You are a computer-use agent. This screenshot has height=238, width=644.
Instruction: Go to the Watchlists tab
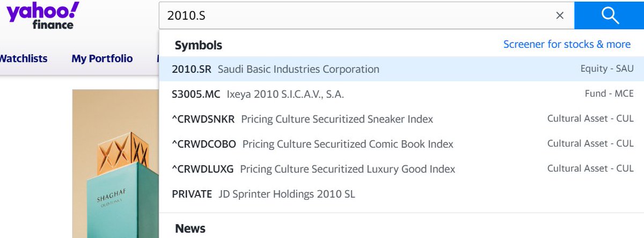23,59
